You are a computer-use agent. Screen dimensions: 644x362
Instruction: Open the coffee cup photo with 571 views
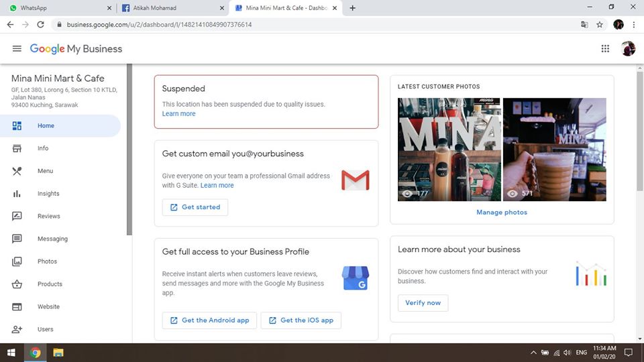(555, 149)
